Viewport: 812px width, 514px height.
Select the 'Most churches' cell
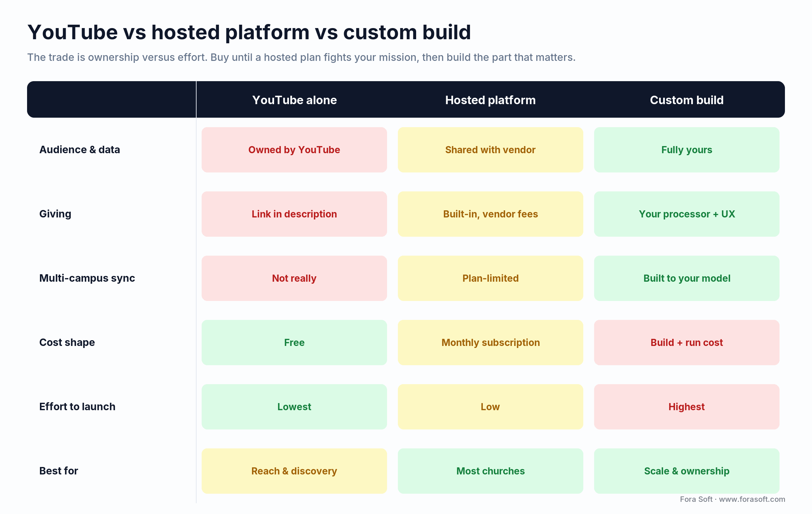[x=491, y=471]
